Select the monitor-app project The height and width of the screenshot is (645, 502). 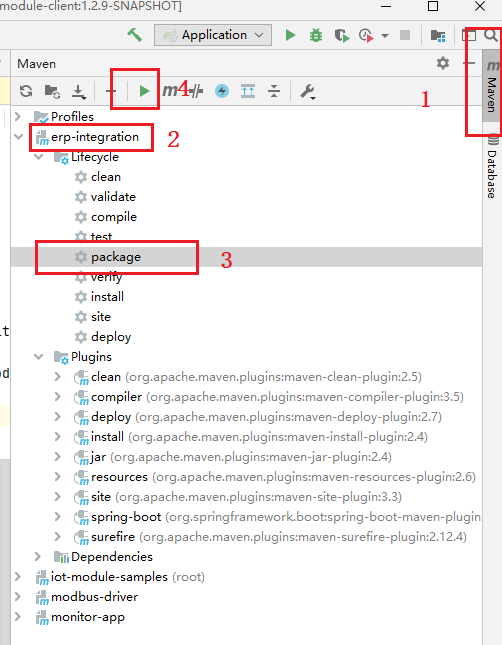80,617
